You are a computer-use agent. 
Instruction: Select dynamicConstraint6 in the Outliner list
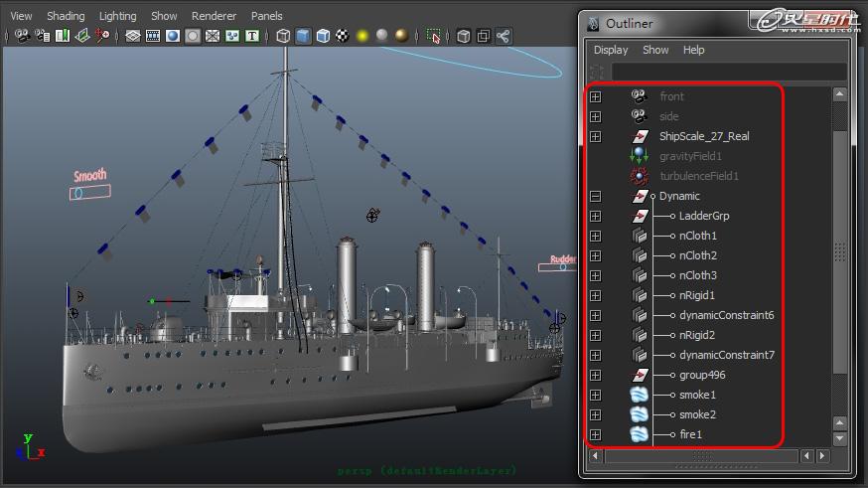(726, 315)
